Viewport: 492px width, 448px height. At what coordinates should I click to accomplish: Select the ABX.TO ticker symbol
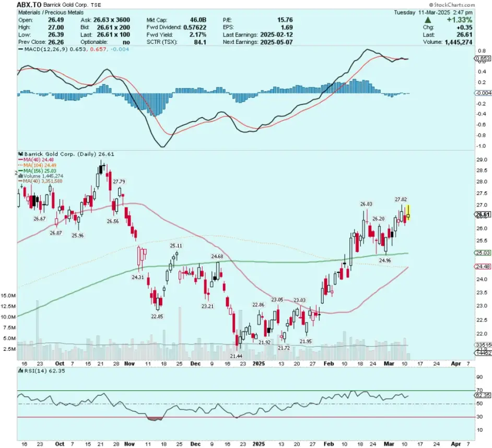click(29, 5)
